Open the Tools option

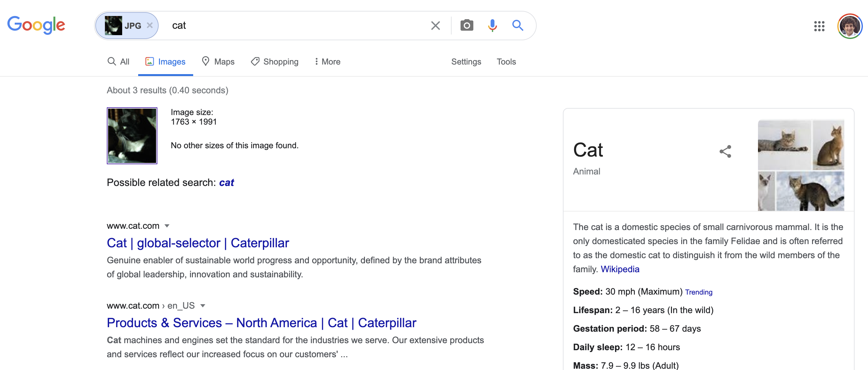(506, 62)
